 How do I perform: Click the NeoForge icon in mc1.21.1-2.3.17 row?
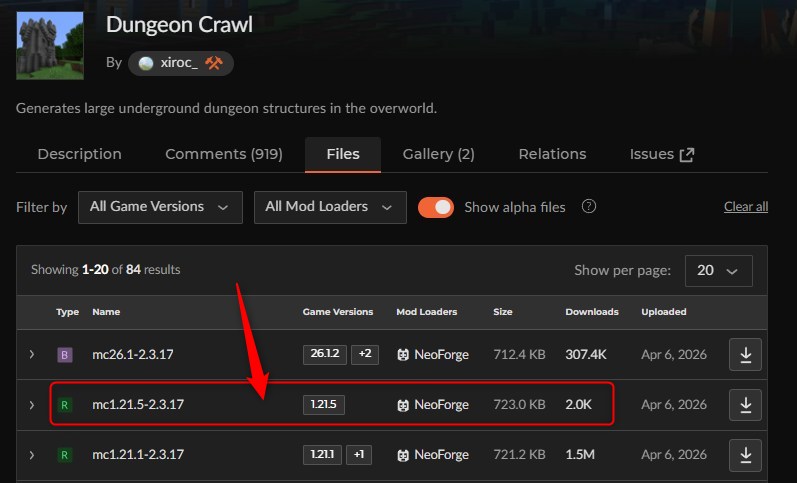coord(403,456)
